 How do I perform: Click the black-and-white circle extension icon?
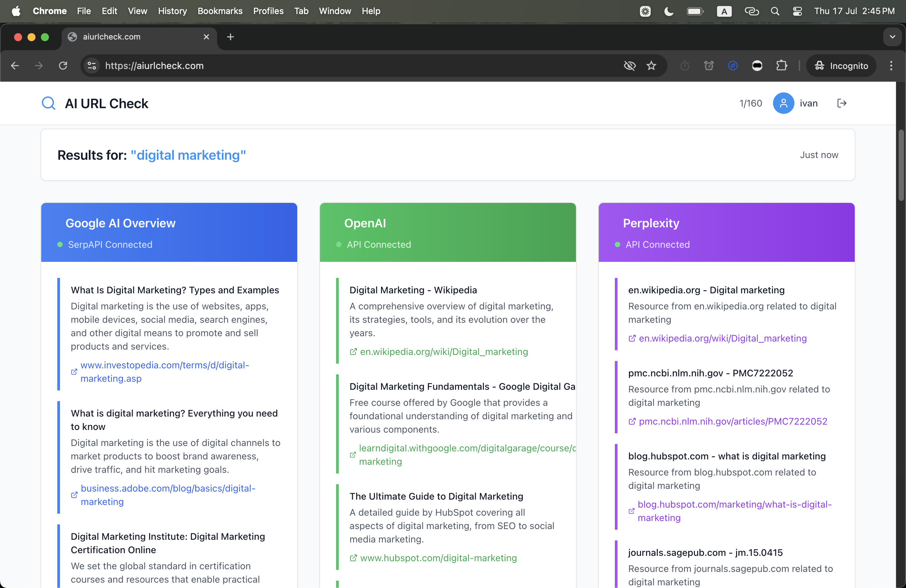(x=757, y=66)
